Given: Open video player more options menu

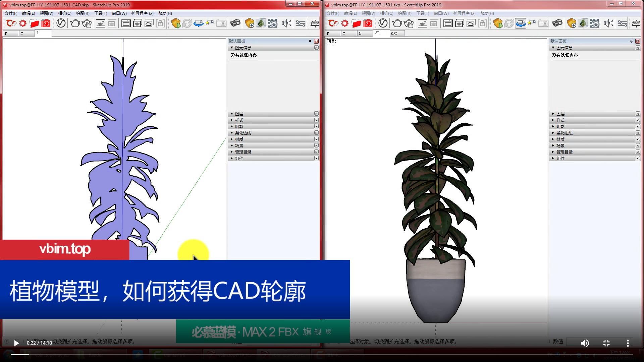Looking at the screenshot, I should coord(628,343).
